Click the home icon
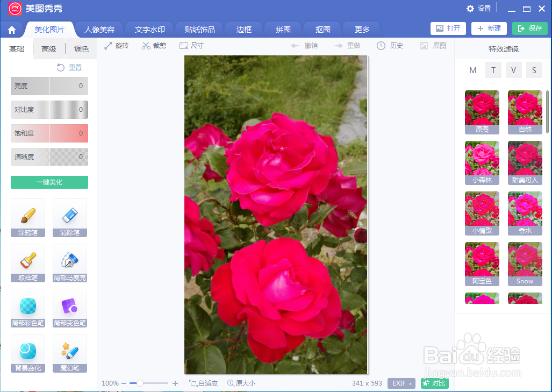The image size is (552, 392). [12, 30]
